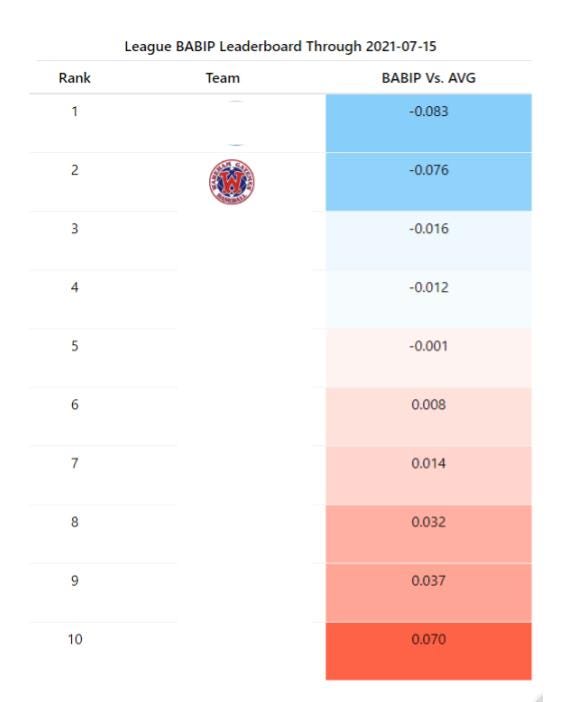The width and height of the screenshot is (564, 702).
Task: Select the 0.037 BABIP cell
Action: (x=428, y=592)
